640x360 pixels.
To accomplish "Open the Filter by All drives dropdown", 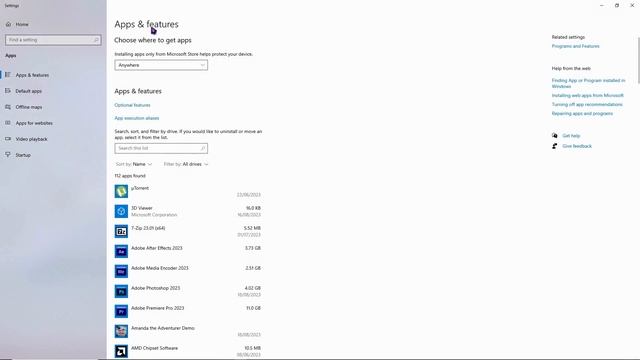I will point(186,164).
